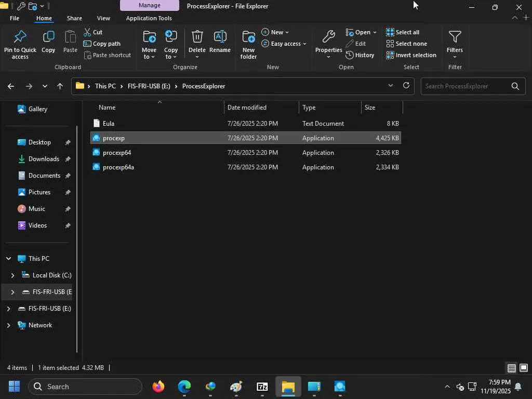Click FIS-FRI-USB (E:) breadcrumb
The height and width of the screenshot is (399, 532).
coord(149,86)
